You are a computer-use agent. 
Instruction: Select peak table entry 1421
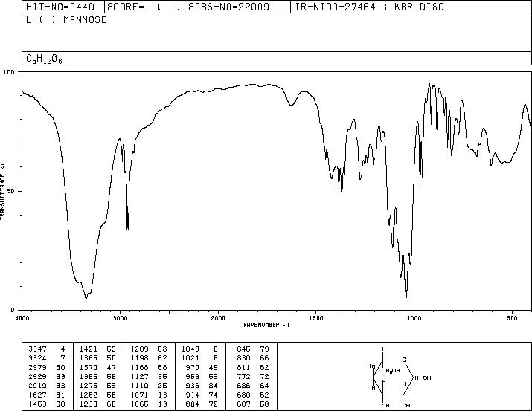pos(97,349)
